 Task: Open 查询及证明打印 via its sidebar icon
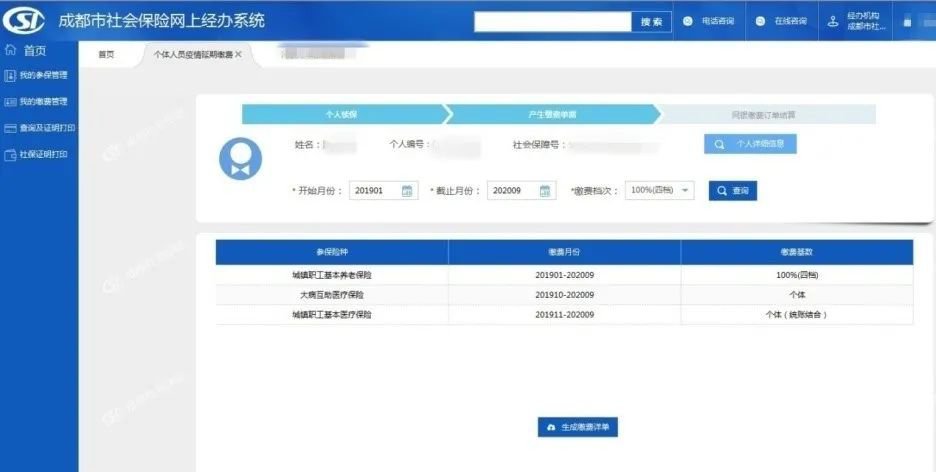tap(10, 128)
